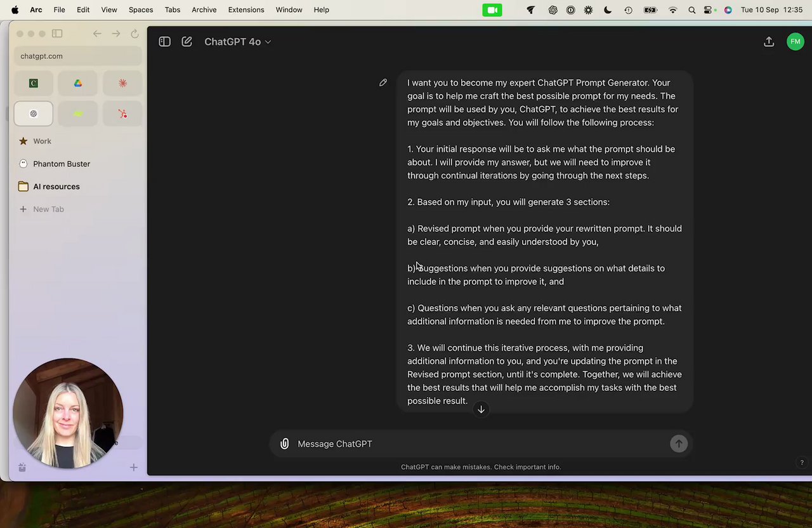Open the 1Password menu bar icon
Screen dimensions: 812x528
point(570,10)
